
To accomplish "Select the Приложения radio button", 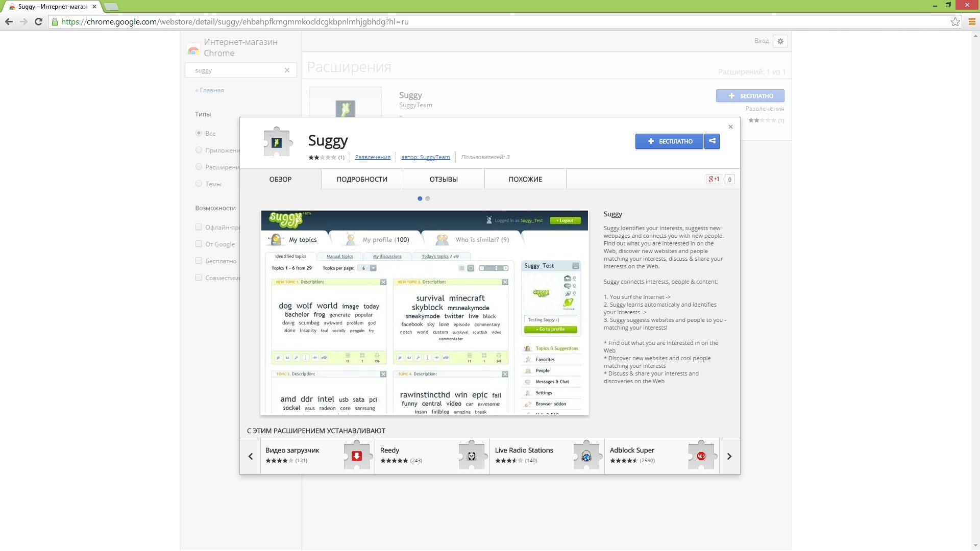I will (199, 150).
